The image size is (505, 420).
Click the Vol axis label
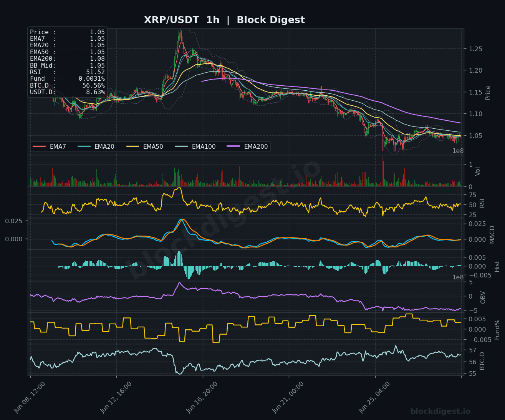coord(478,171)
